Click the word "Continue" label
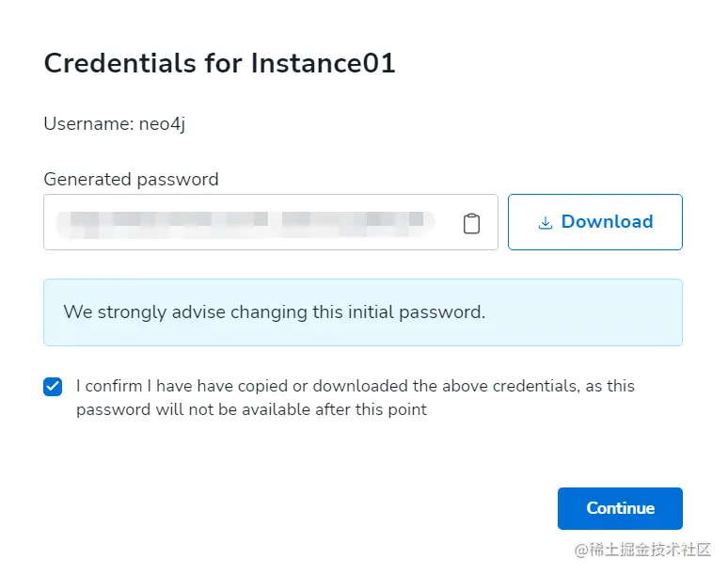728x575 pixels. click(x=620, y=508)
